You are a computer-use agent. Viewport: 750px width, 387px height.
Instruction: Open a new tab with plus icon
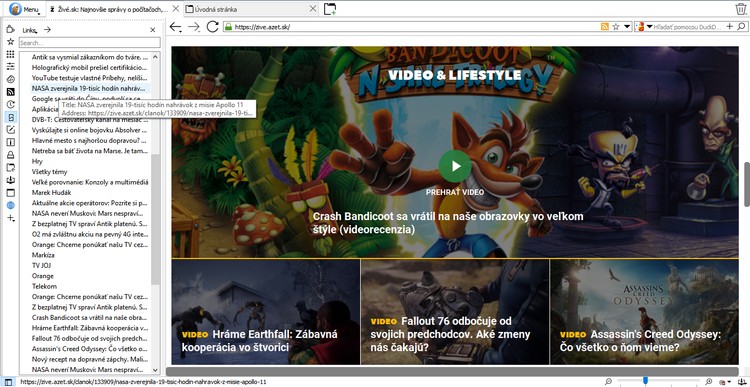tap(330, 9)
